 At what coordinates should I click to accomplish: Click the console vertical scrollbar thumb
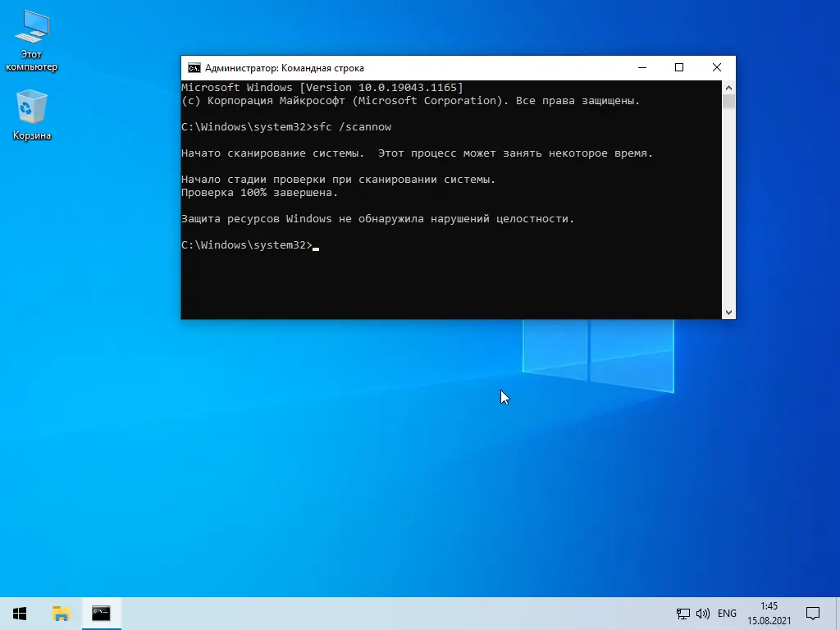point(728,101)
